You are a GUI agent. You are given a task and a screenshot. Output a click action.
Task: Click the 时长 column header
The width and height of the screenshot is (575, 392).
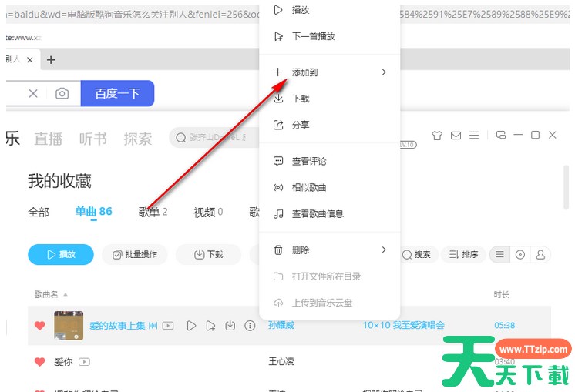point(501,294)
